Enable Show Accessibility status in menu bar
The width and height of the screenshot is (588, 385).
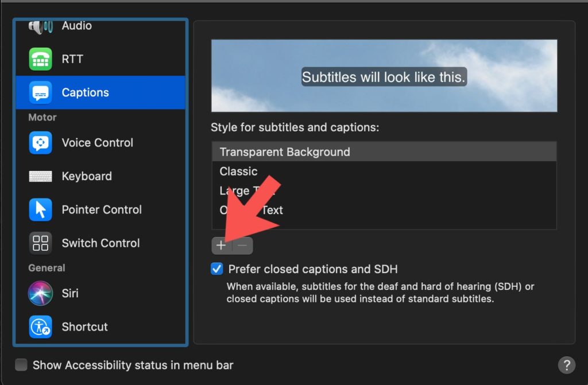pyautogui.click(x=21, y=365)
